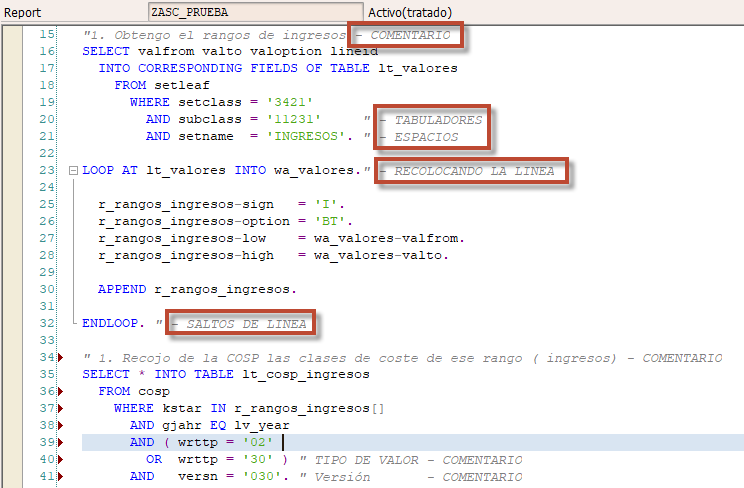Click the literal '30' on the OR line

coord(258,460)
